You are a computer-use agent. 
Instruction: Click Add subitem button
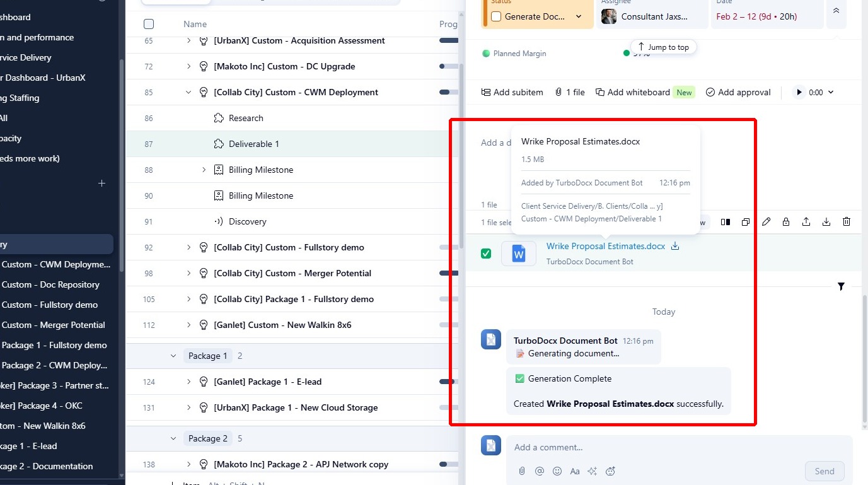click(512, 92)
